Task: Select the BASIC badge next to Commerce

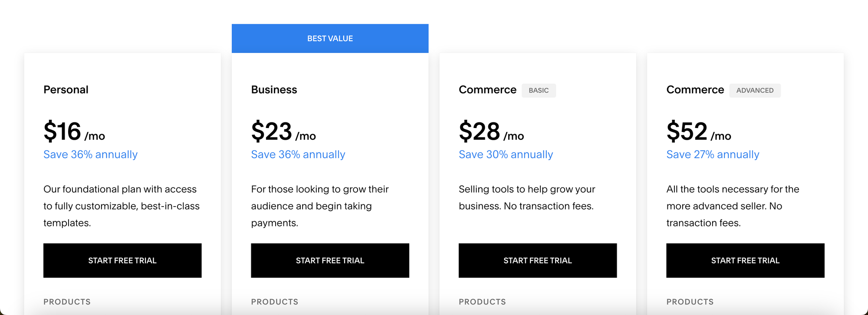Action: (x=539, y=90)
